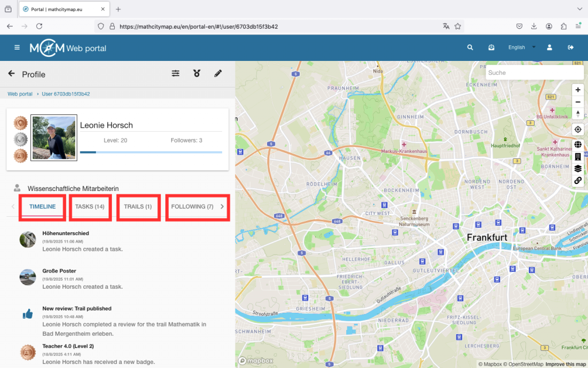The image size is (588, 368).
Task: Open the badges medal icon
Action: point(197,74)
